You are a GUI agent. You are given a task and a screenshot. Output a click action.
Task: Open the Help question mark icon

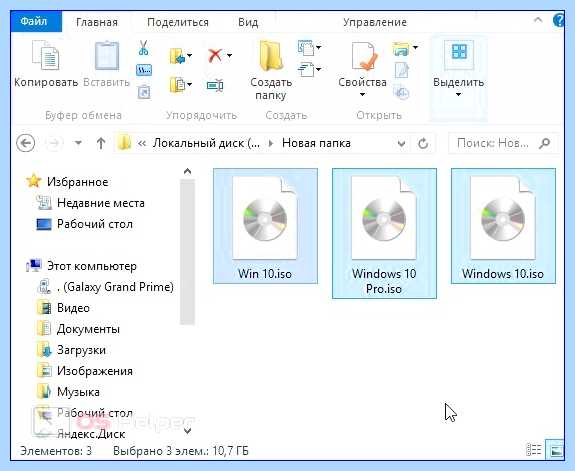pyautogui.click(x=558, y=21)
